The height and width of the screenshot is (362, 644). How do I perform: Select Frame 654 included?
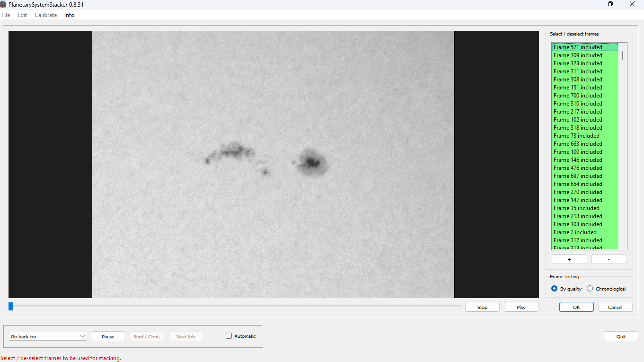tap(585, 184)
